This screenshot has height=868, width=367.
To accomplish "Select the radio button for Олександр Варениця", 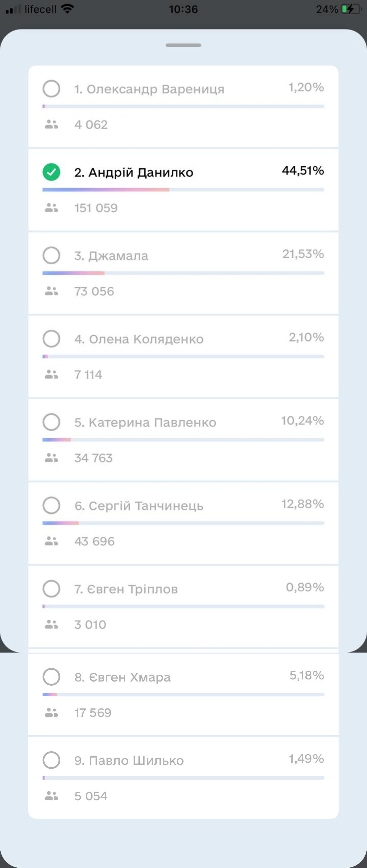I will pyautogui.click(x=51, y=89).
